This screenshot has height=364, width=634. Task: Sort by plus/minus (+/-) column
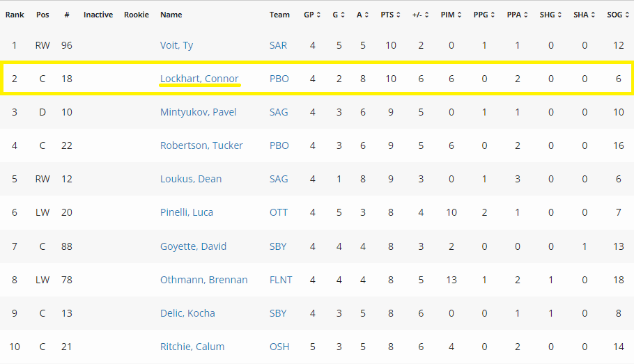click(421, 15)
